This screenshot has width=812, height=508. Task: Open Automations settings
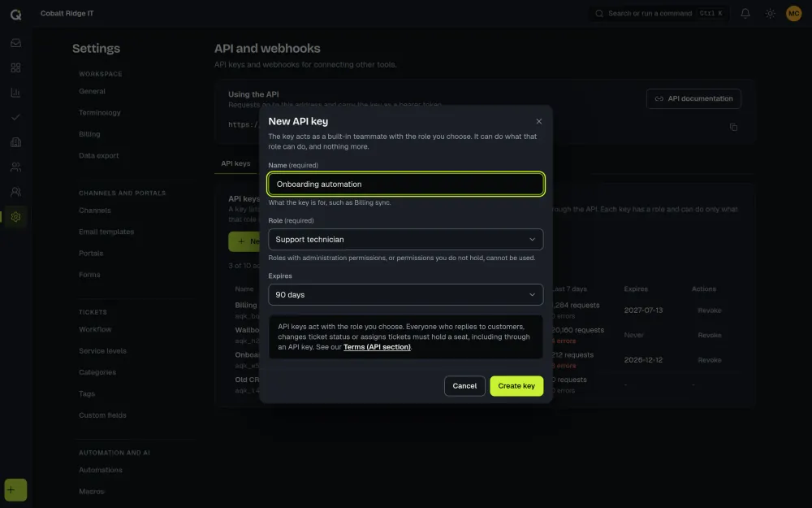point(101,470)
